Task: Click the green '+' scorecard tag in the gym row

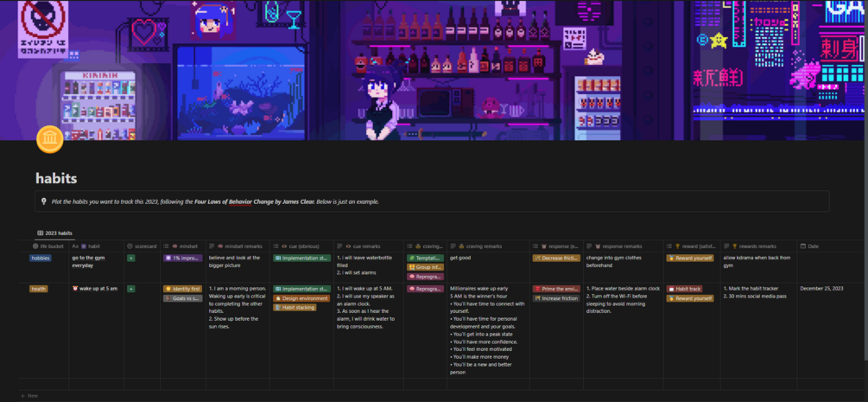Action: tap(131, 258)
